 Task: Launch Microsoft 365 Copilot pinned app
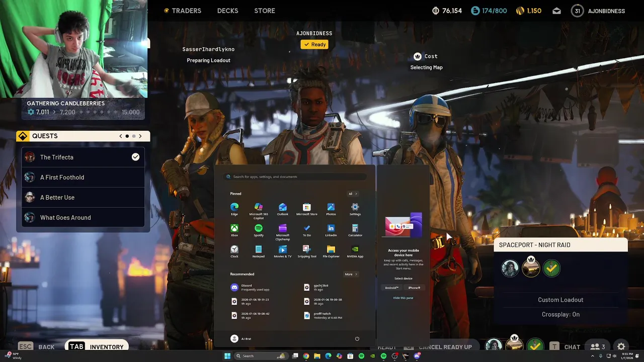(x=259, y=211)
